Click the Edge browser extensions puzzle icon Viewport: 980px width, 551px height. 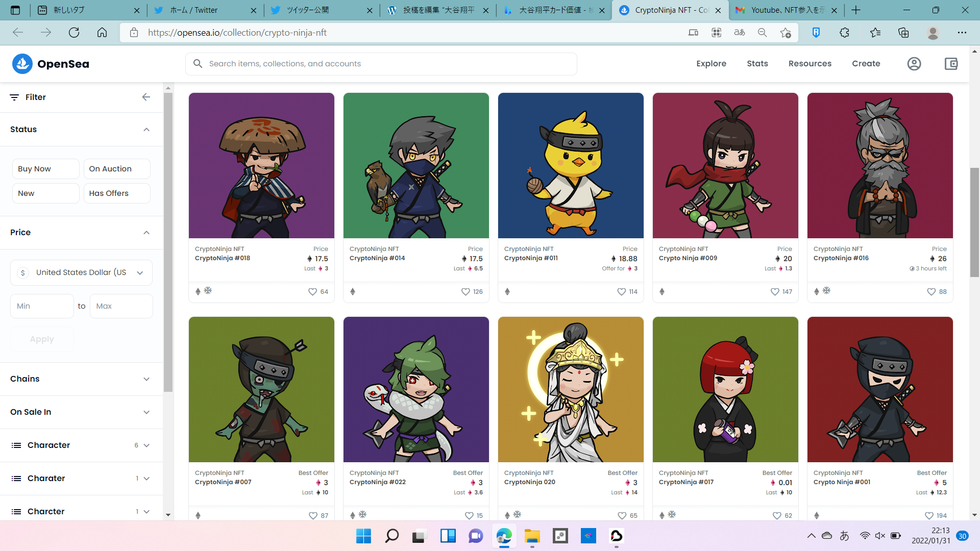(844, 33)
